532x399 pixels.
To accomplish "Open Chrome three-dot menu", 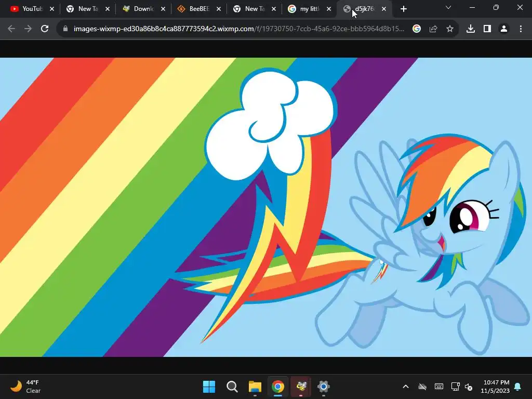I will pos(521,29).
